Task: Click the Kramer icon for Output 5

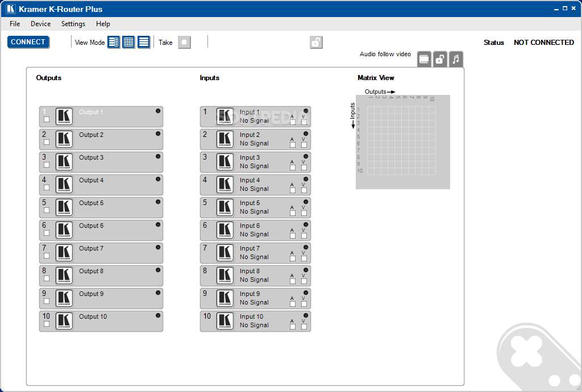Action: point(64,207)
